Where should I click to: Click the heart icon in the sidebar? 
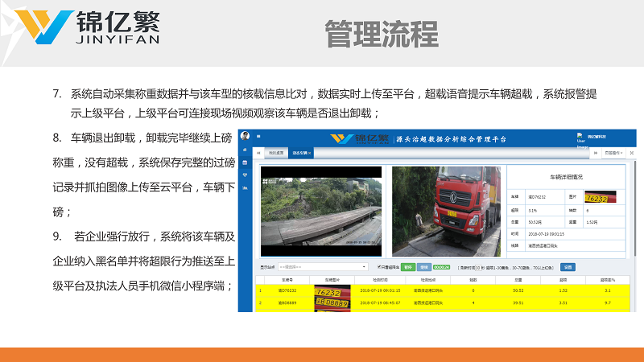245,175
